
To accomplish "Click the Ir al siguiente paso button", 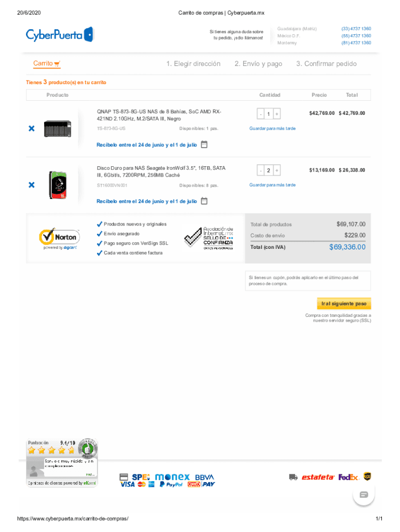I will (x=344, y=303).
